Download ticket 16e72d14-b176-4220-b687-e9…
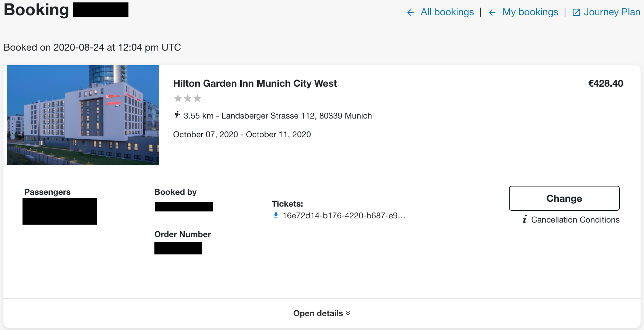The image size is (644, 330). point(344,216)
